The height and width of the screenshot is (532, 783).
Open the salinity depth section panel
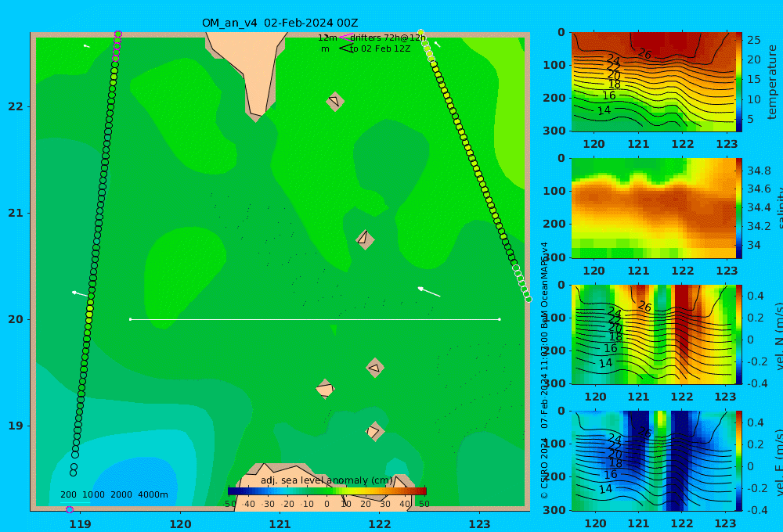[x=653, y=208]
